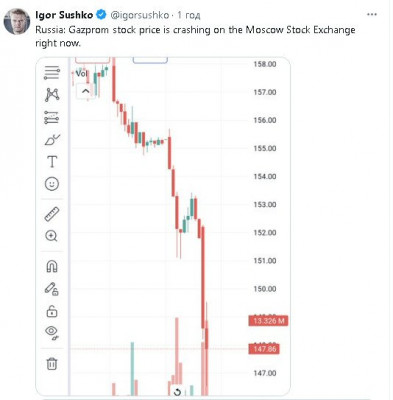Open the tweet's three-dot more menu
The image size is (393, 400).
point(372,15)
